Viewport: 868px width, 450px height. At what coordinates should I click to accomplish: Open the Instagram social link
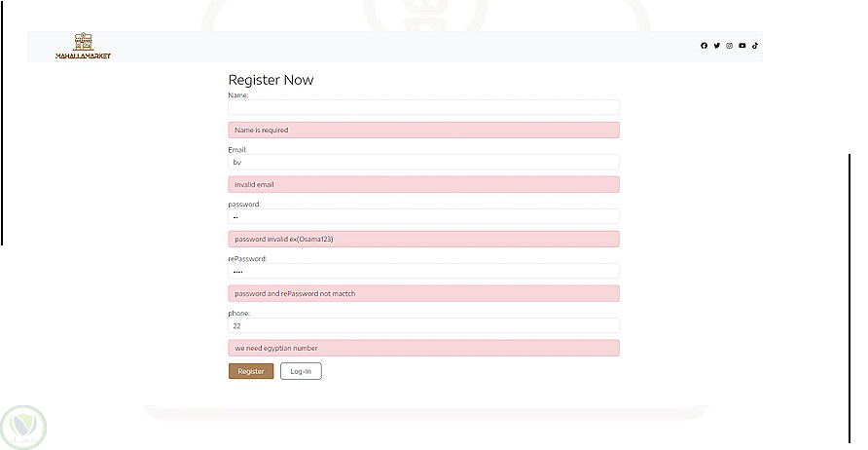(x=730, y=46)
